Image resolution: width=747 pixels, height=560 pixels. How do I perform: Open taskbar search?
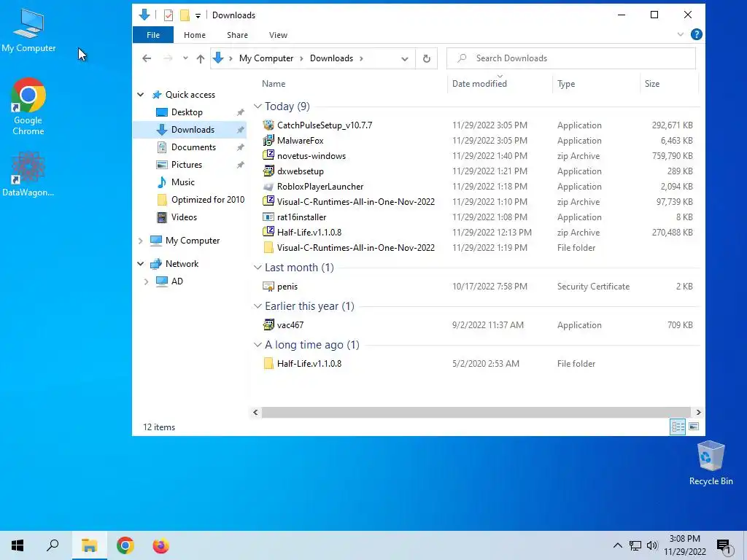[x=53, y=545]
